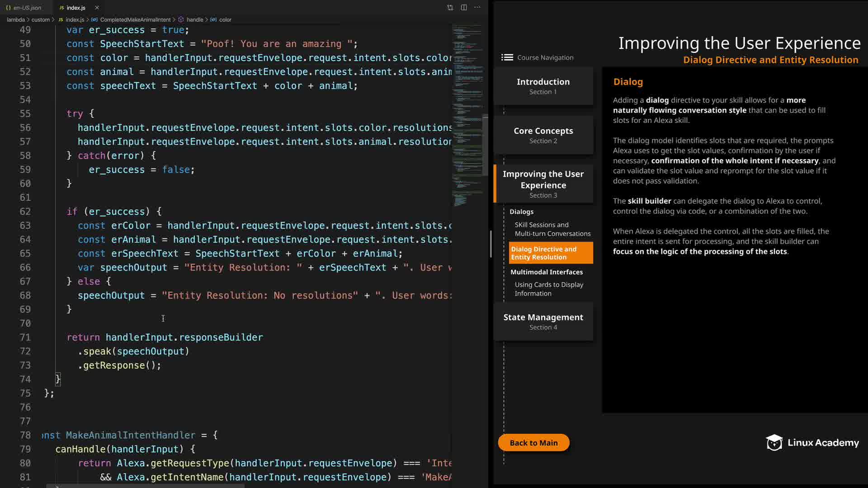Open the source control changes icon

[x=450, y=8]
